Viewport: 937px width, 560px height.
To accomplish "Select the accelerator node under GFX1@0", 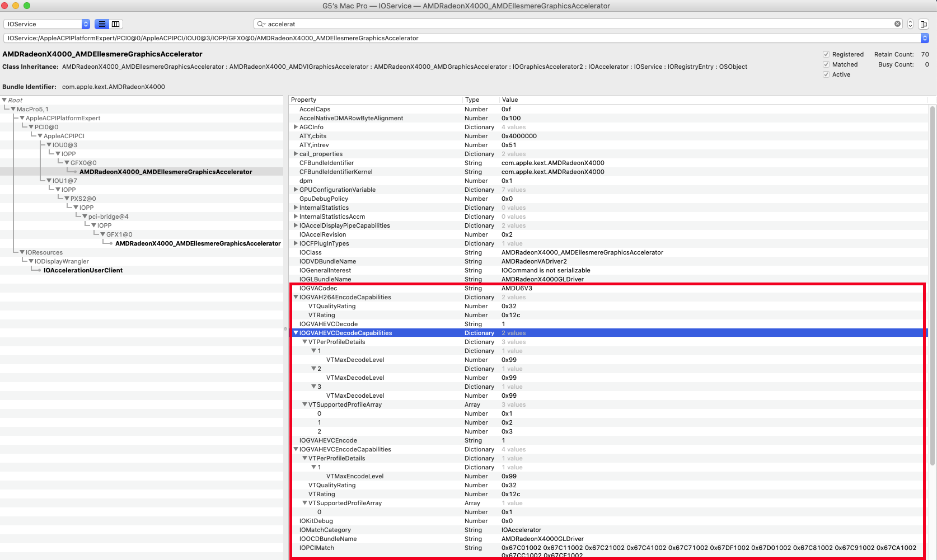I will 198,243.
